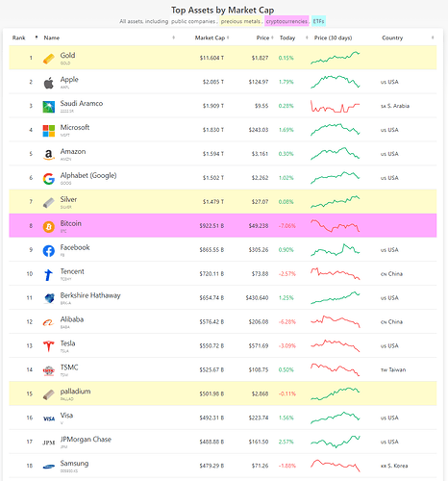The image size is (448, 481).
Task: Click the S. Korea country cell
Action: [x=394, y=466]
